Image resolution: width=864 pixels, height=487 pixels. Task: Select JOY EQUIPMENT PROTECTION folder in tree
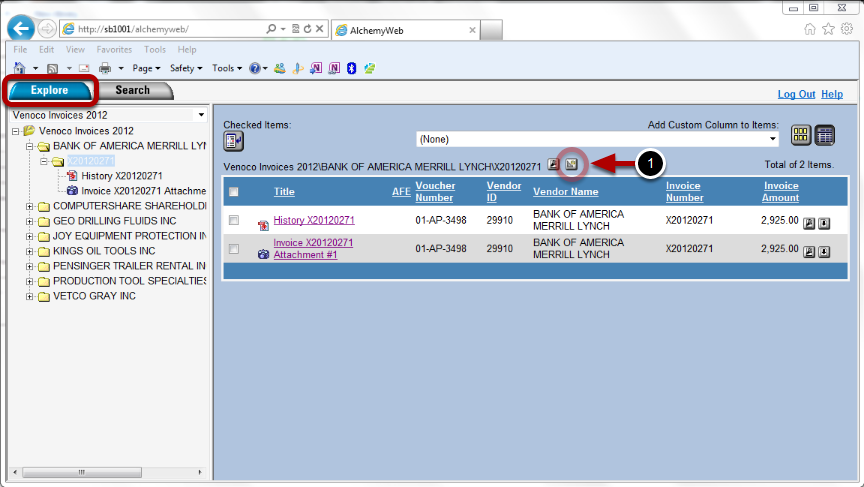129,236
